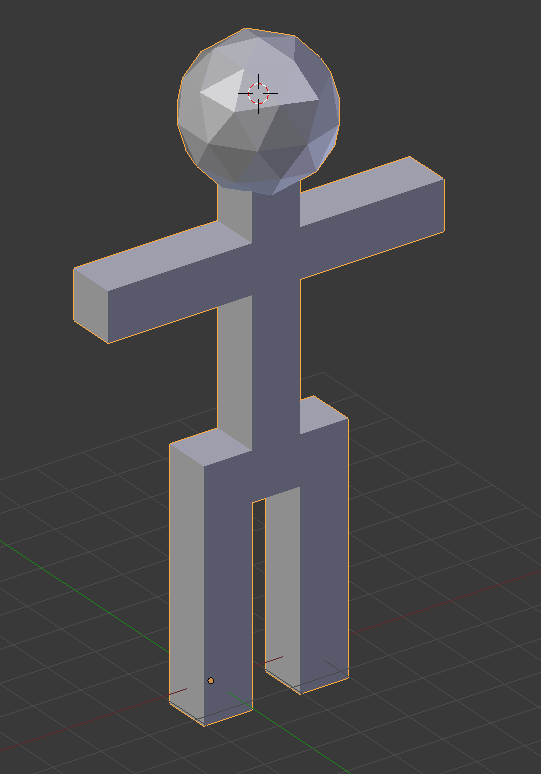541x774 pixels.
Task: Click the top face of the left arm
Action: click(x=163, y=256)
